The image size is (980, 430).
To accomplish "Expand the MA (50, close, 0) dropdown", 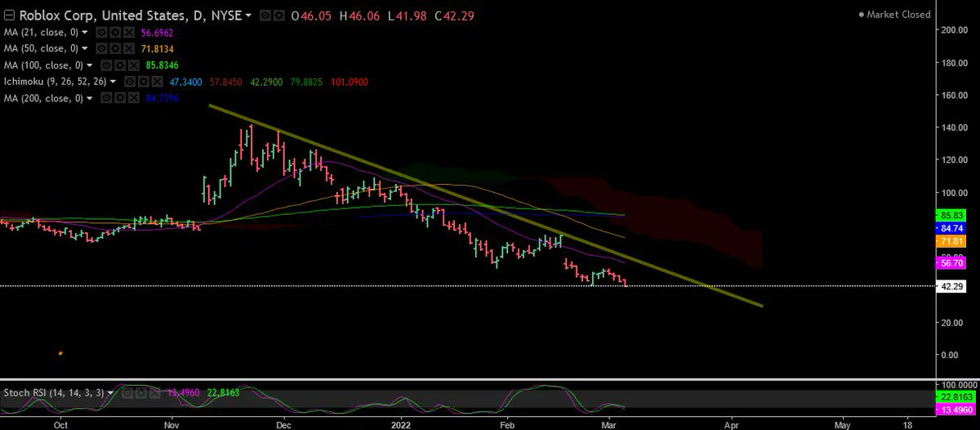I will click(85, 49).
